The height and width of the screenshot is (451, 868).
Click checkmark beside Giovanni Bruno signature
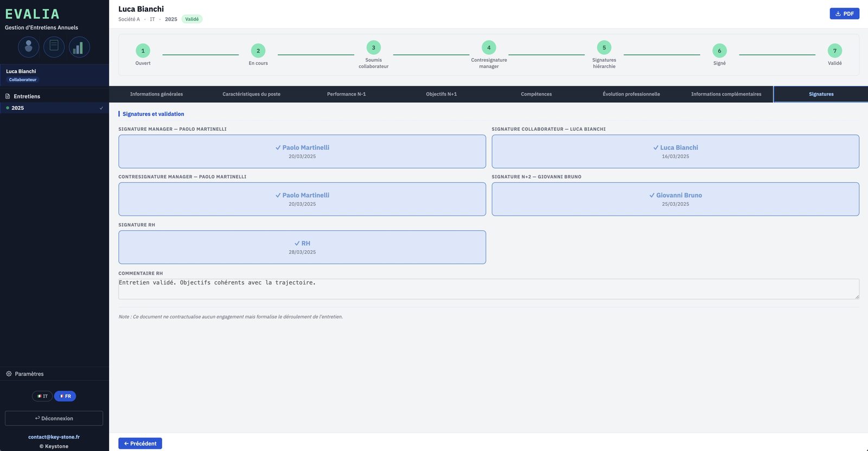[x=652, y=195]
